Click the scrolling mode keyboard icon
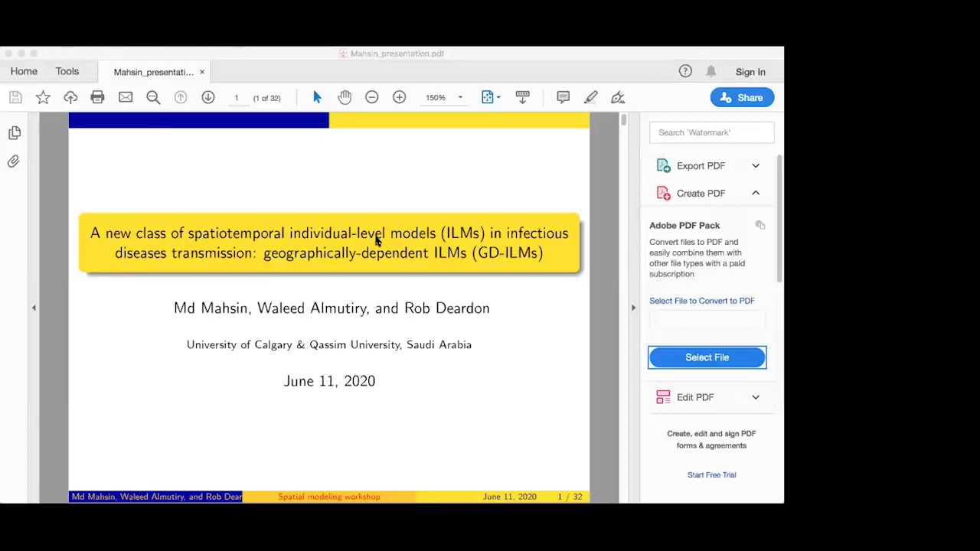The height and width of the screenshot is (551, 980). pyautogui.click(x=523, y=97)
